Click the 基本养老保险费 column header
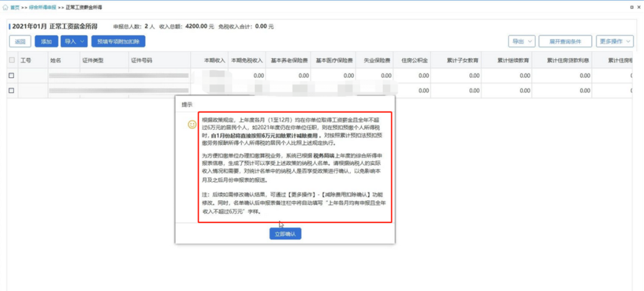644x291 pixels. tap(290, 60)
